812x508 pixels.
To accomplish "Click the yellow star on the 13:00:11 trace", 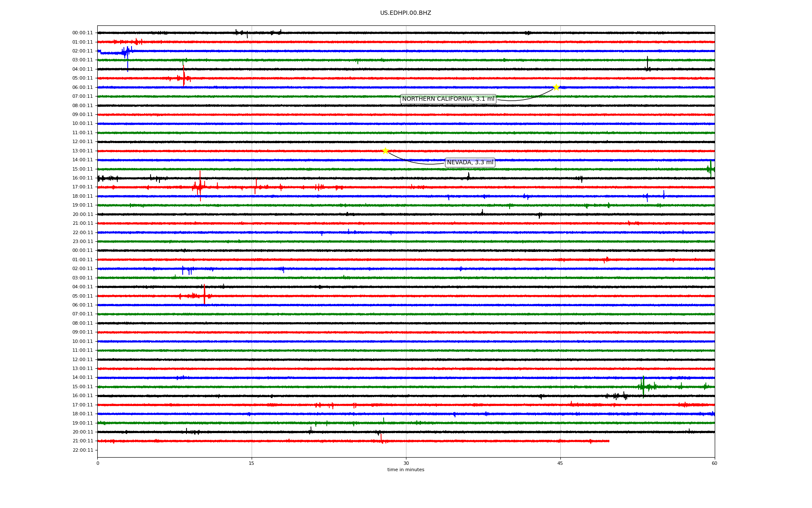I will click(385, 151).
